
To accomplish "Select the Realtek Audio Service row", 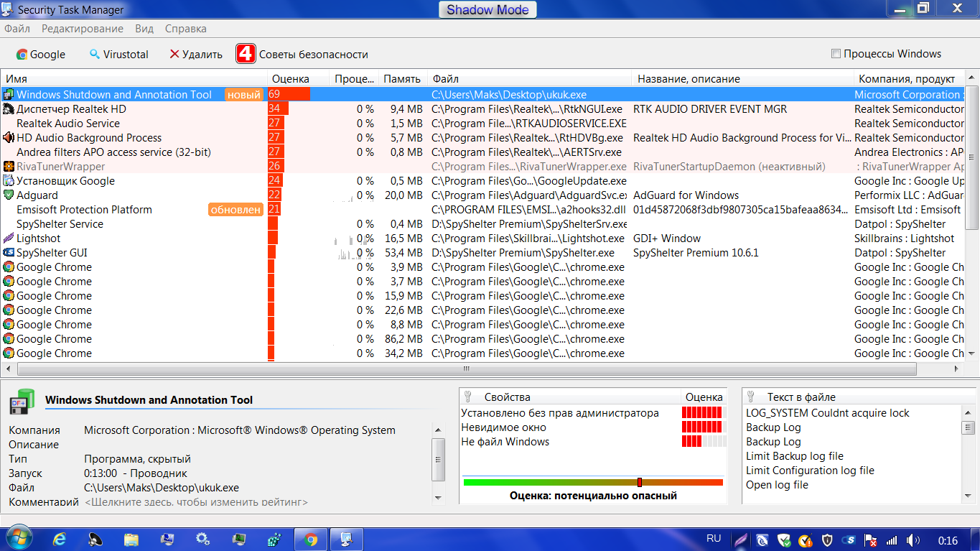I will [x=482, y=124].
